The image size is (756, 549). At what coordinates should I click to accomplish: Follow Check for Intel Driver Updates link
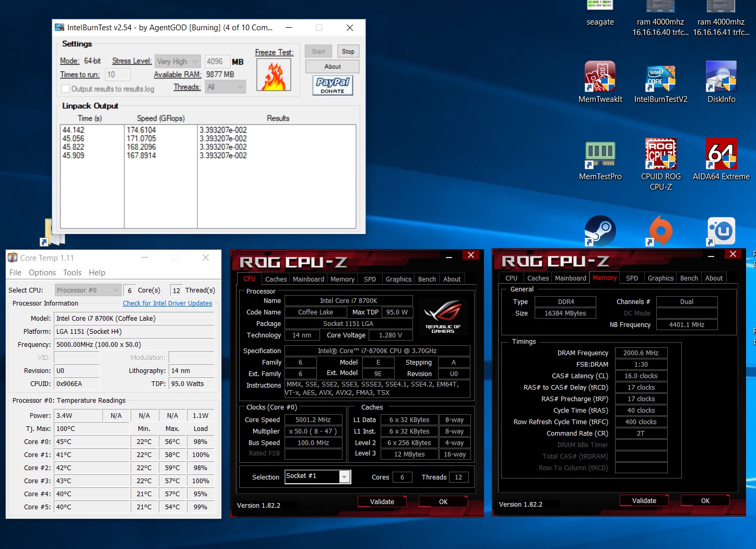tap(168, 303)
